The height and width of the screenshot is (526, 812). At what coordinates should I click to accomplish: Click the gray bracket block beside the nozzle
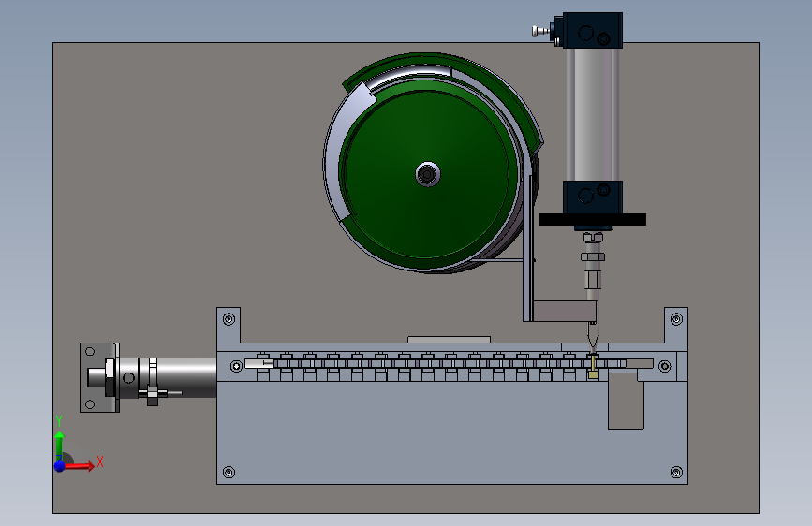click(565, 311)
